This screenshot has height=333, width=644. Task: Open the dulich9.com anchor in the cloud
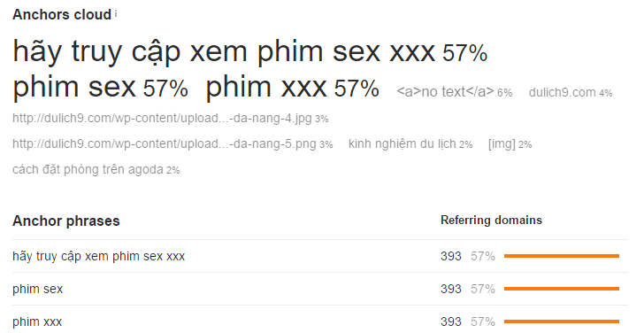point(562,92)
